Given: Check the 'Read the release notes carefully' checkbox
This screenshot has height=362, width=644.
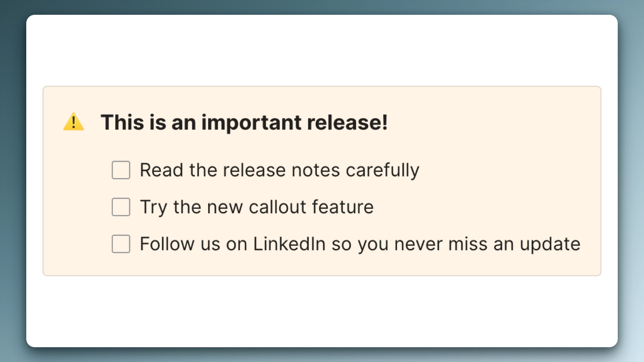Looking at the screenshot, I should coord(120,170).
